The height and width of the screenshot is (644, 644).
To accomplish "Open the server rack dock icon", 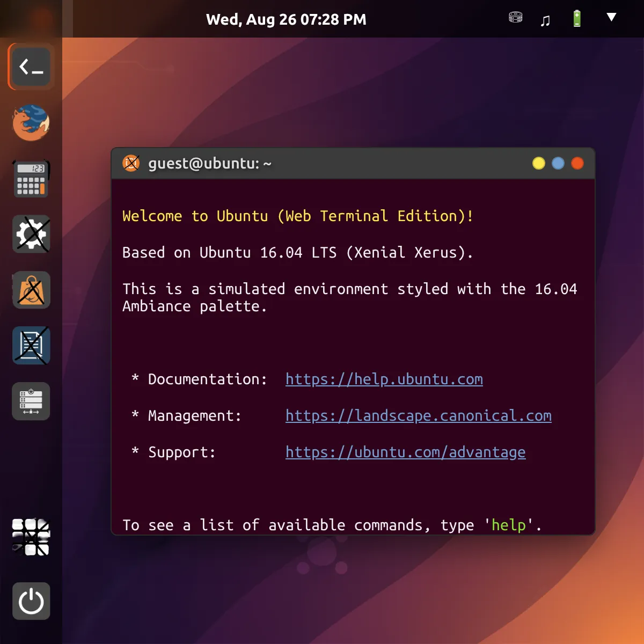I will pos(31,401).
